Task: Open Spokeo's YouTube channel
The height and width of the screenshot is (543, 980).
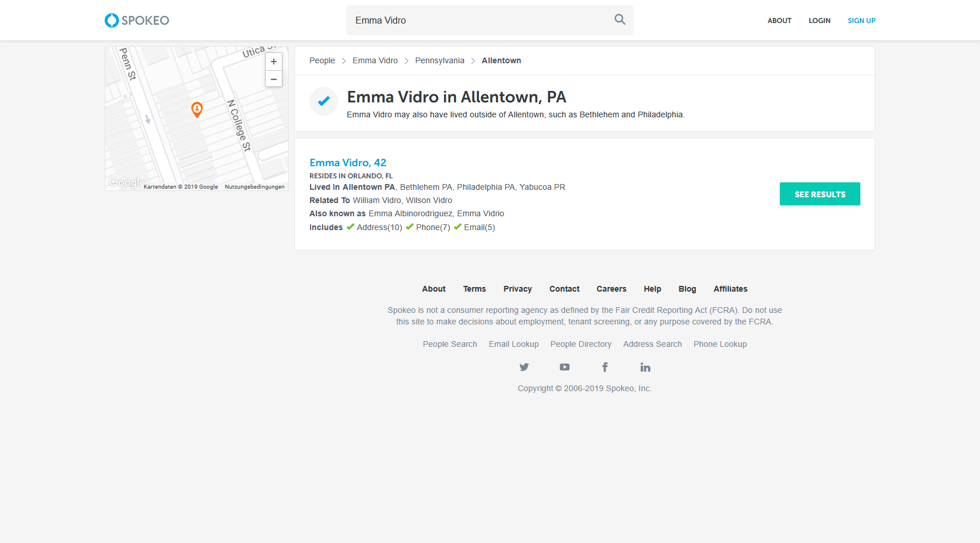Action: pyautogui.click(x=565, y=367)
